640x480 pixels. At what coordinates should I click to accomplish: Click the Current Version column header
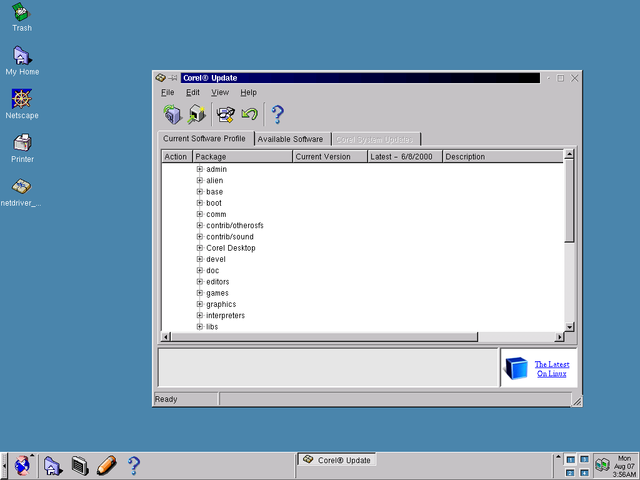pos(330,157)
